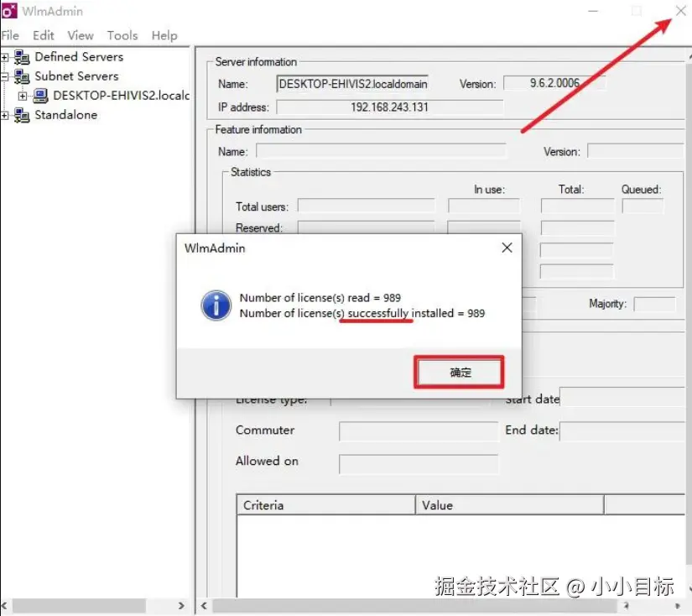
Task: Click the Total users first field
Action: coord(367,206)
